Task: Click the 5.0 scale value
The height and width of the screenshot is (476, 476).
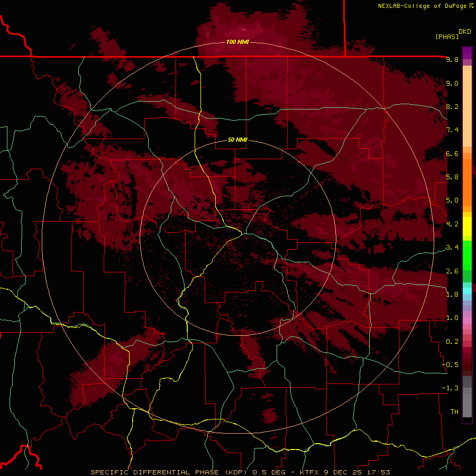Action: click(452, 200)
